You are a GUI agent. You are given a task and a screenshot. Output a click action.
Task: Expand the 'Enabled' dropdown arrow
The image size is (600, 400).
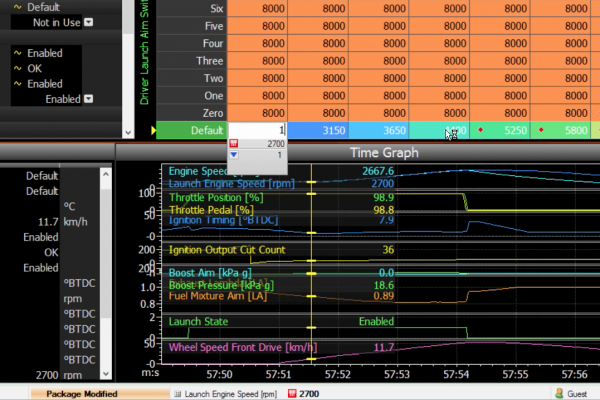tap(89, 99)
